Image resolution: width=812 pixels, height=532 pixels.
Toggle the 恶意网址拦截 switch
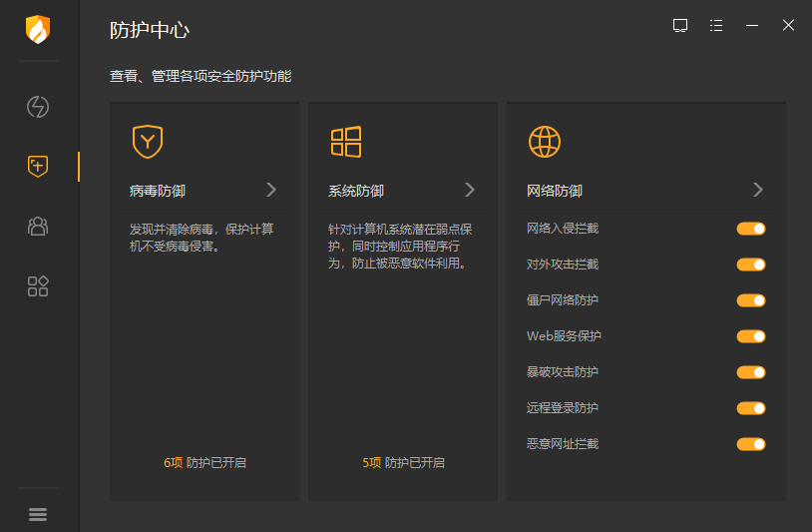(750, 444)
